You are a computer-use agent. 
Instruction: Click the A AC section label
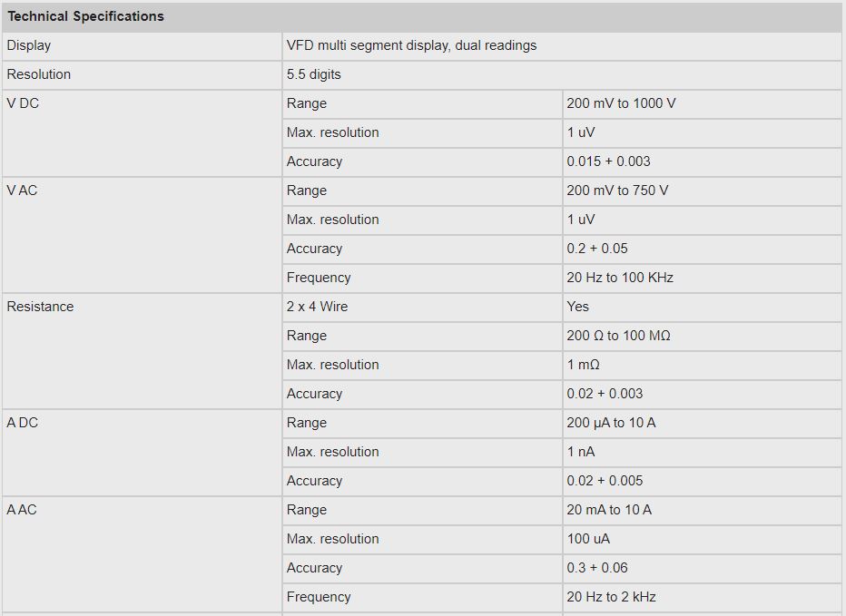pyautogui.click(x=22, y=510)
